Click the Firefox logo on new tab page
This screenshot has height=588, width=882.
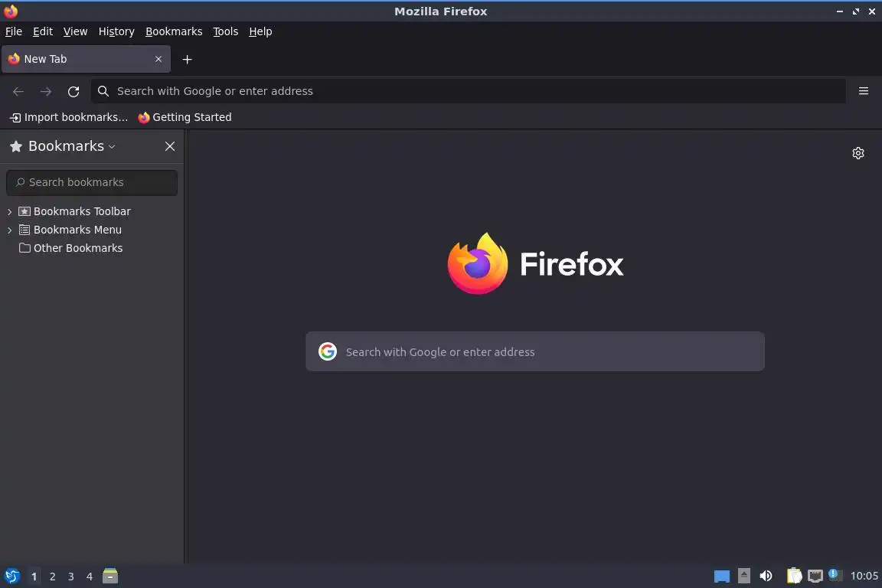click(478, 263)
